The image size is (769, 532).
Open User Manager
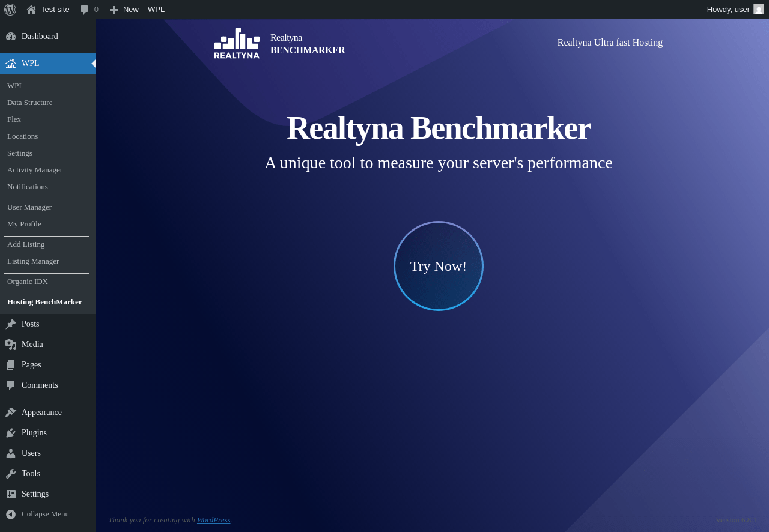click(x=29, y=207)
